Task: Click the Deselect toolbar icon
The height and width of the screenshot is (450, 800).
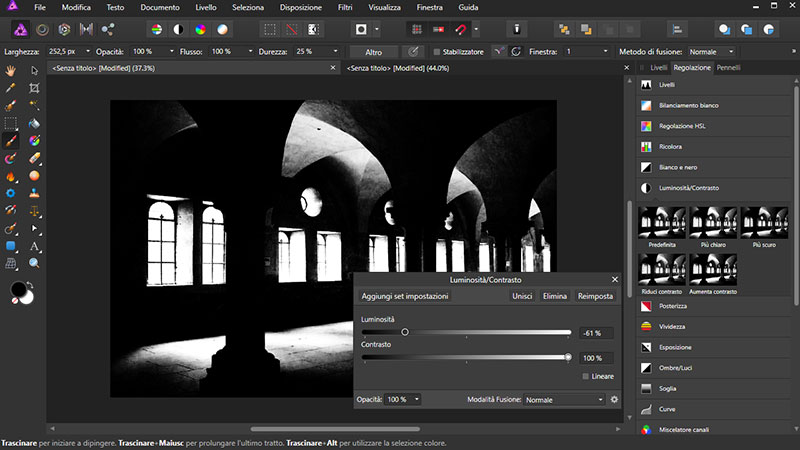Action: pyautogui.click(x=291, y=30)
